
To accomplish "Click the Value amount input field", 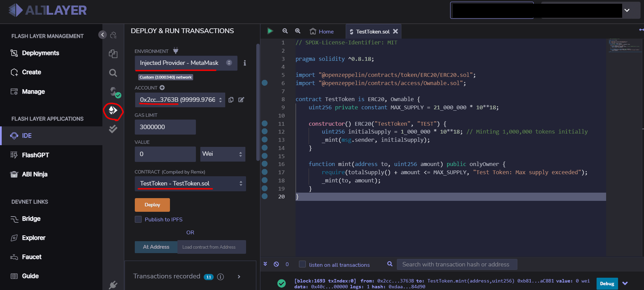I will click(x=165, y=154).
